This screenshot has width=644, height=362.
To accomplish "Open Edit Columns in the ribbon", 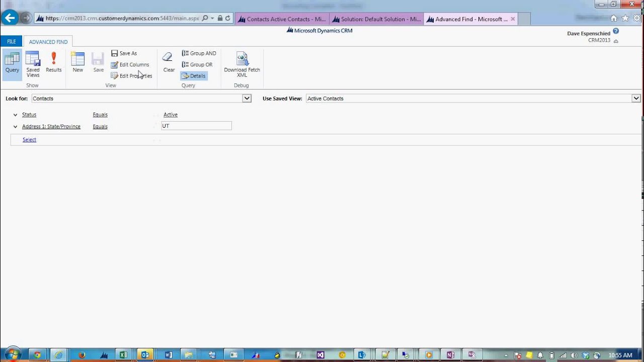I will click(130, 64).
